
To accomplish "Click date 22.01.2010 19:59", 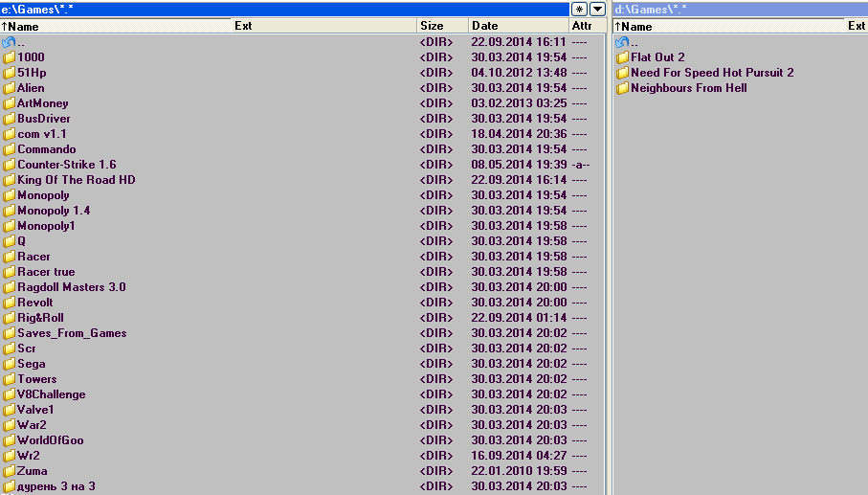I will (x=519, y=471).
